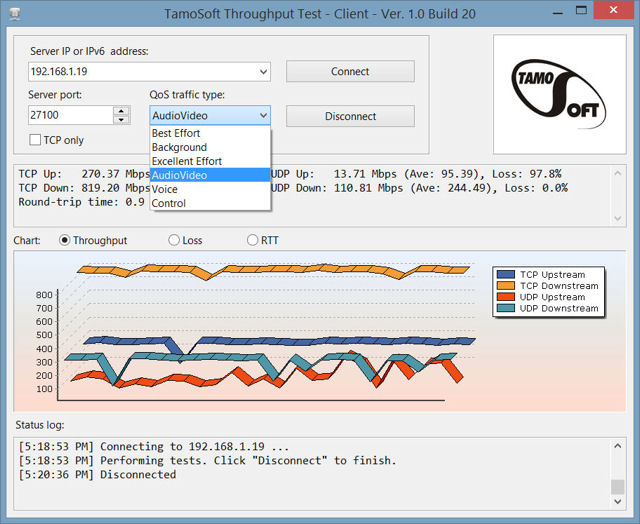Click the TCP Upstream blue legend swatch

506,274
